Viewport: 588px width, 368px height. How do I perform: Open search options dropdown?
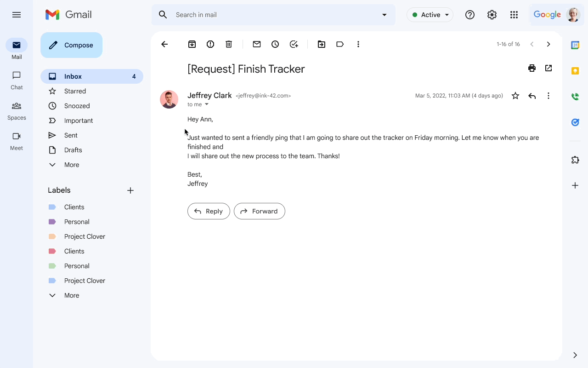tap(384, 15)
